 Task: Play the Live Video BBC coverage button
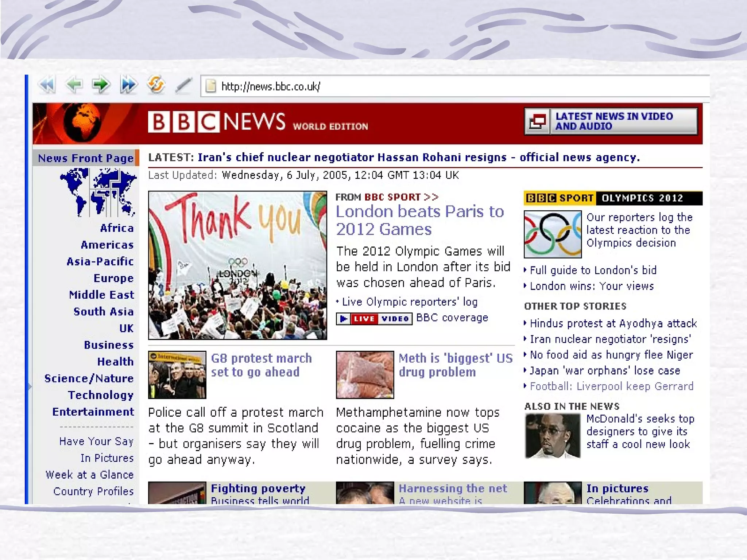(x=374, y=319)
